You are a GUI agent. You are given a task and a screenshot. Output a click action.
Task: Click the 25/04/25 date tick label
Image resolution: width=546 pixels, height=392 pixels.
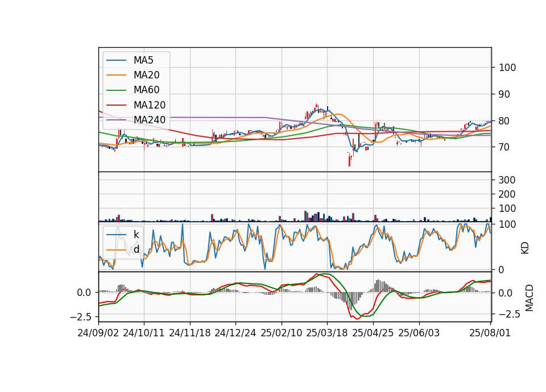[373, 333]
